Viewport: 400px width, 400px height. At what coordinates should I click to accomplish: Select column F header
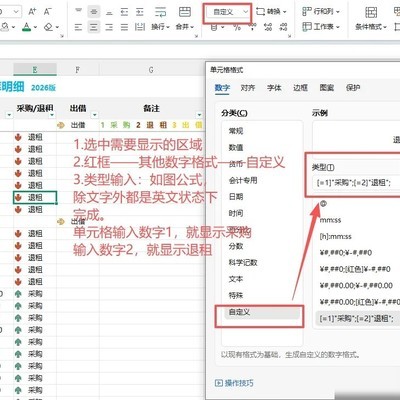[78, 70]
